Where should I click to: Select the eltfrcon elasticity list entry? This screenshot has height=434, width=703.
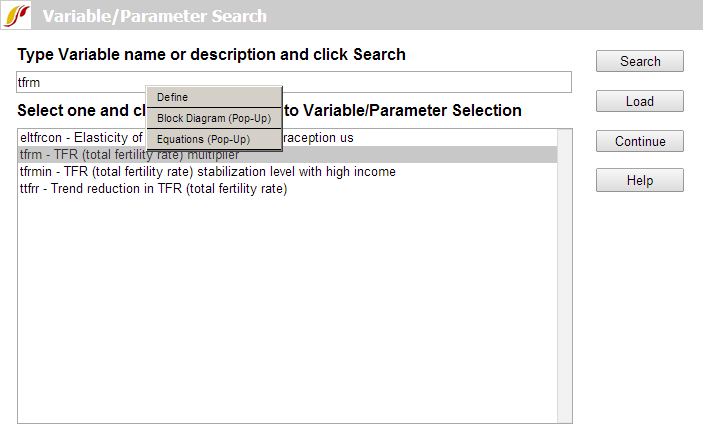point(80,137)
